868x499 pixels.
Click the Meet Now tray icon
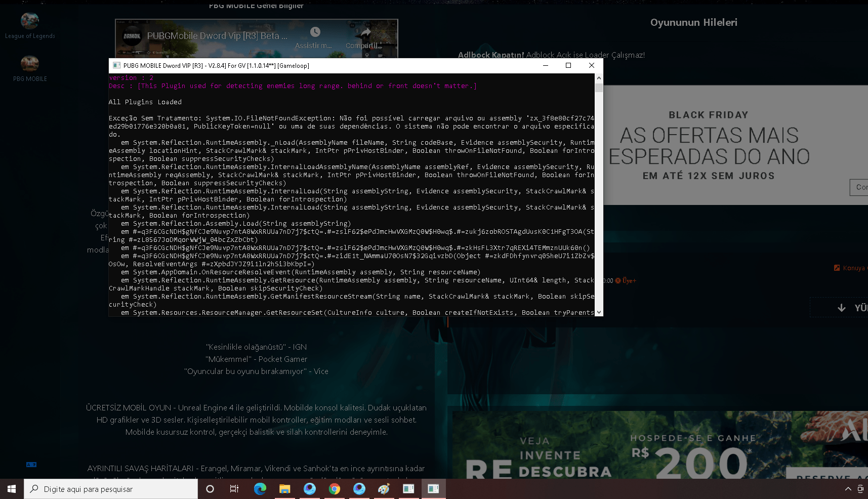point(861,489)
